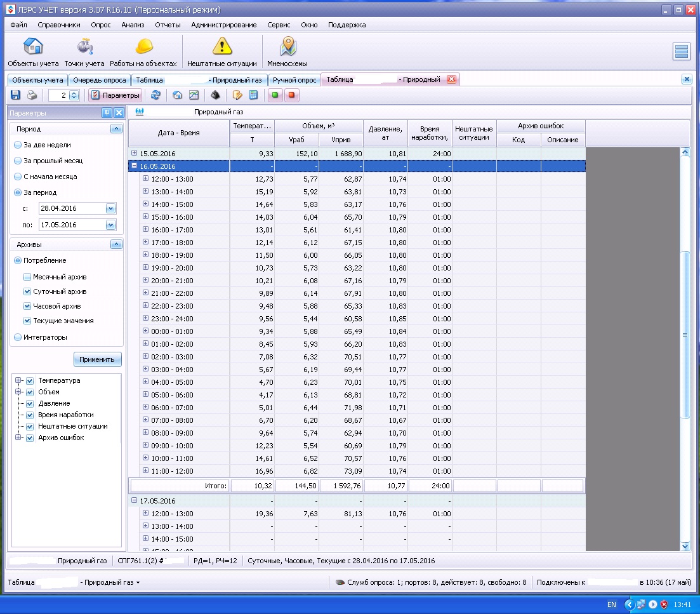
Task: Refresh data with the blue arrows icon
Action: pyautogui.click(x=155, y=95)
